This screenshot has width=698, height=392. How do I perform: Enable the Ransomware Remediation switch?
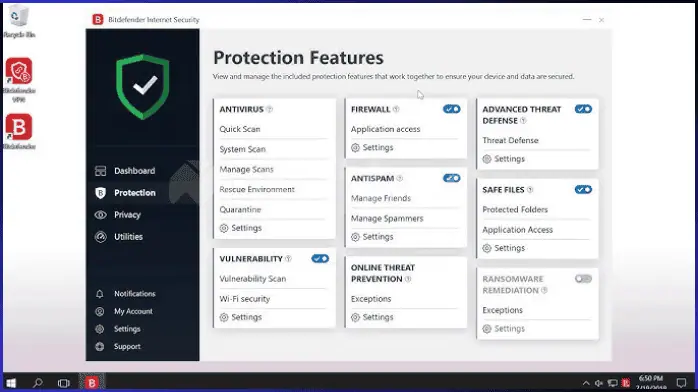(583, 279)
